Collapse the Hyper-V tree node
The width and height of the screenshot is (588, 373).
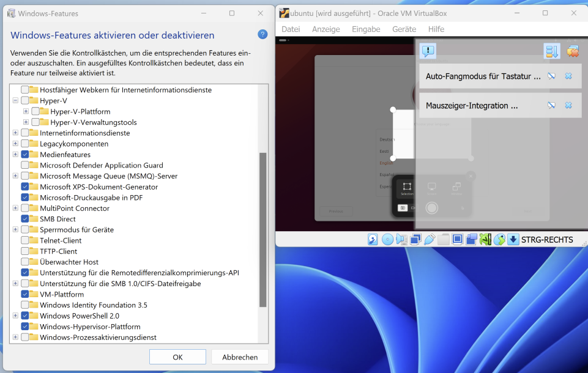pyautogui.click(x=15, y=100)
